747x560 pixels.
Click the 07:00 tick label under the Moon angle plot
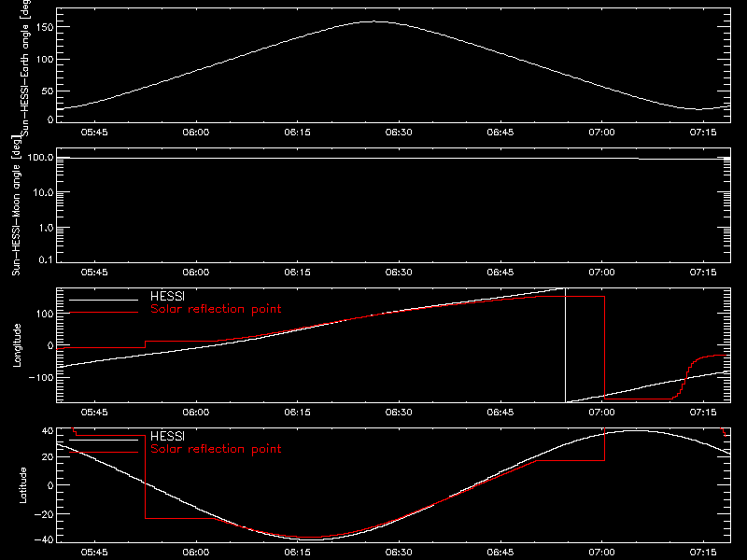(601, 273)
